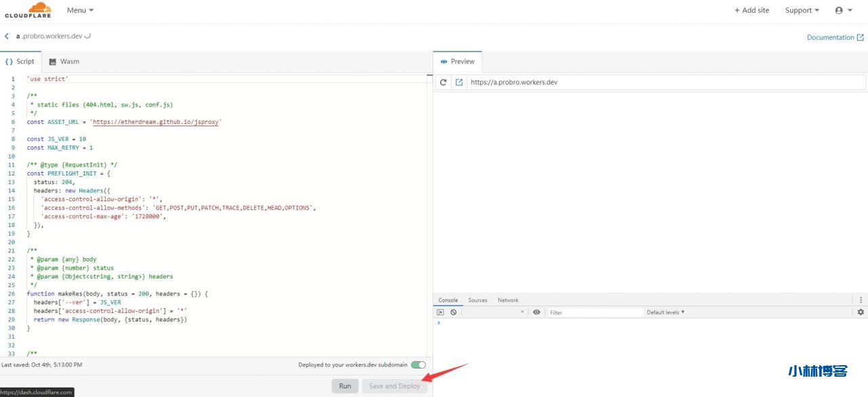The height and width of the screenshot is (397, 868).
Task: Click back arrow beside probro.workers.dev
Action: 7,36
